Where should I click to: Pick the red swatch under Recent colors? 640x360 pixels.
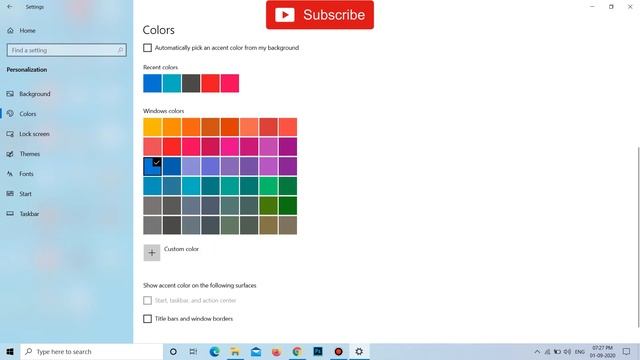[210, 83]
